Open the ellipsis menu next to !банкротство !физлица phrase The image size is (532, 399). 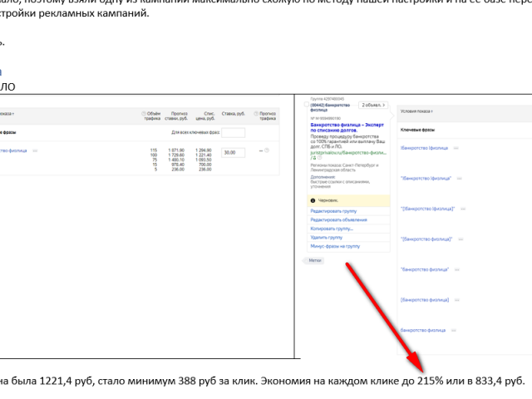(x=456, y=148)
